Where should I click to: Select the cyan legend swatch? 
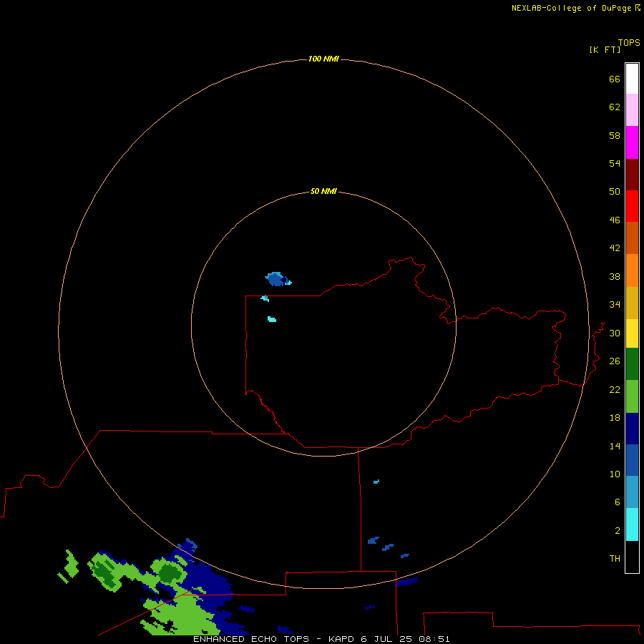(632, 525)
